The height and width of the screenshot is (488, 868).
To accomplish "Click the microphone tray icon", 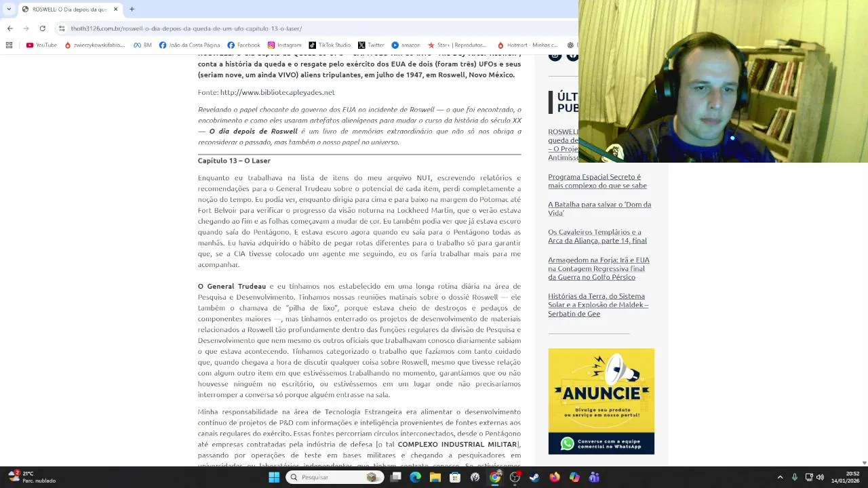I will [795, 477].
